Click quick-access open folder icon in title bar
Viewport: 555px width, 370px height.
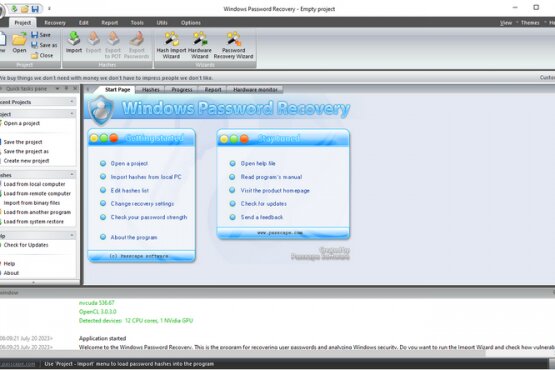[24, 9]
